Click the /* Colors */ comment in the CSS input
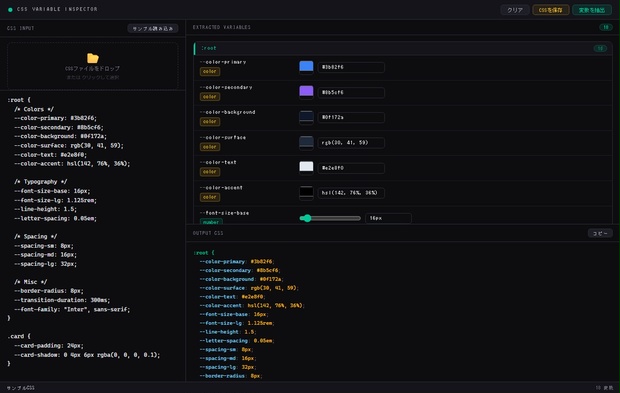The width and height of the screenshot is (620, 393). [34, 109]
